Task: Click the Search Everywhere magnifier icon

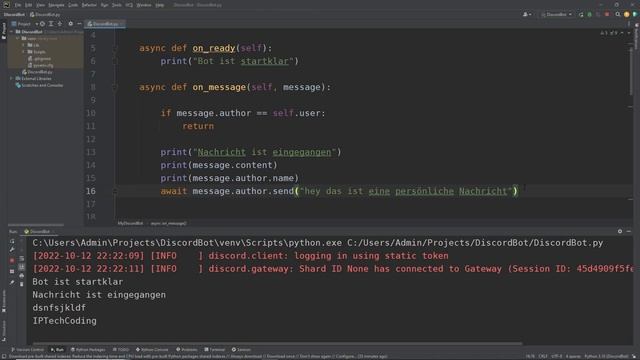Action: [618, 15]
